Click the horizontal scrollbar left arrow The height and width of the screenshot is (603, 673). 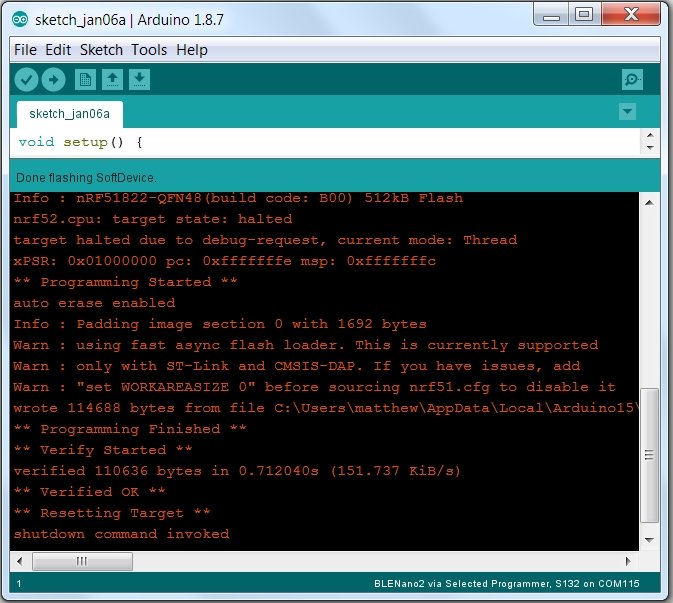click(19, 561)
